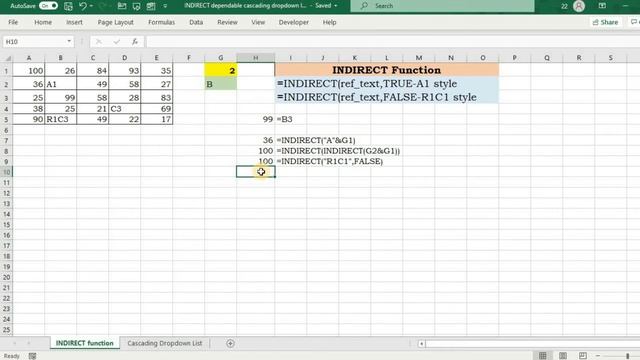The height and width of the screenshot is (360, 640).
Task: Click cell H5 showing 99
Action: [x=256, y=119]
